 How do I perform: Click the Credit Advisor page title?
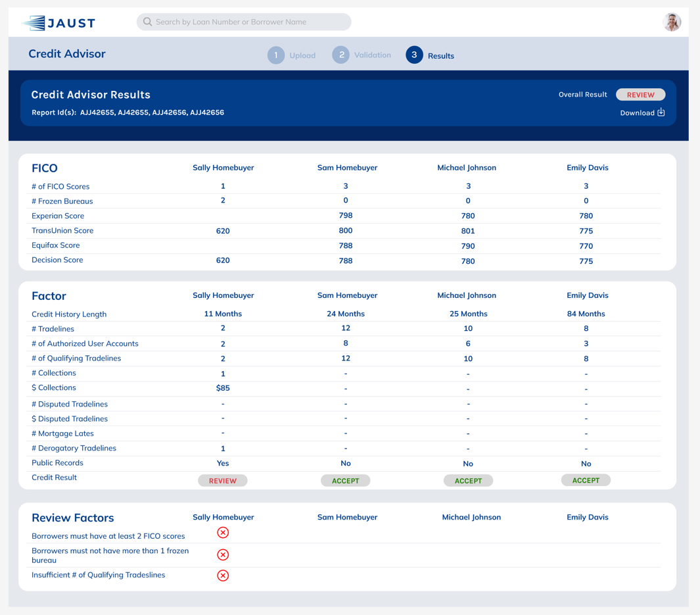tap(67, 54)
